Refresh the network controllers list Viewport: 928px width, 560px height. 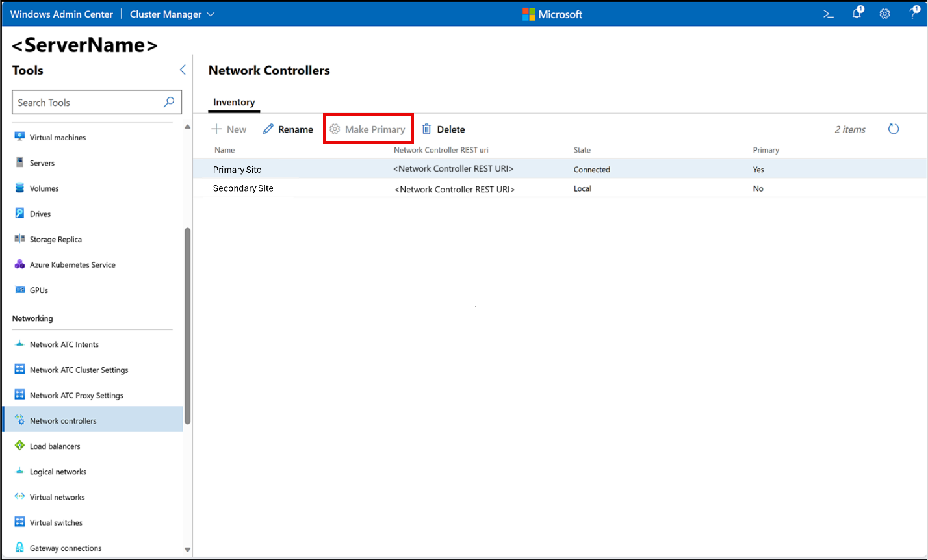[894, 129]
